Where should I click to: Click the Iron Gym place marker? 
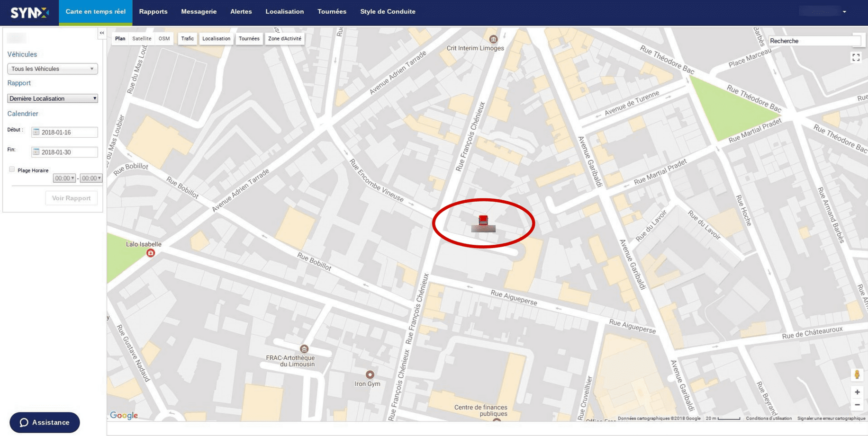pos(370,375)
